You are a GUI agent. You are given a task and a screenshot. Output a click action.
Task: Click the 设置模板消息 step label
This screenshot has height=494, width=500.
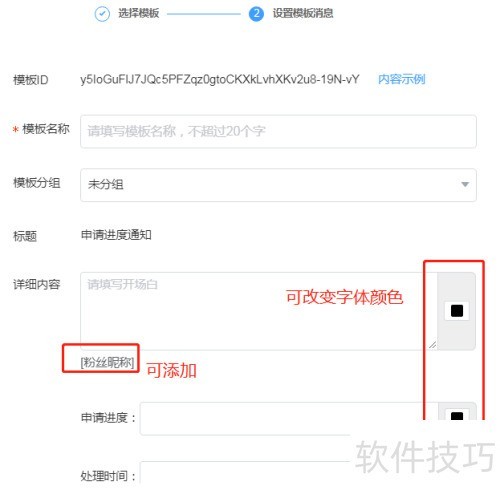click(x=303, y=13)
